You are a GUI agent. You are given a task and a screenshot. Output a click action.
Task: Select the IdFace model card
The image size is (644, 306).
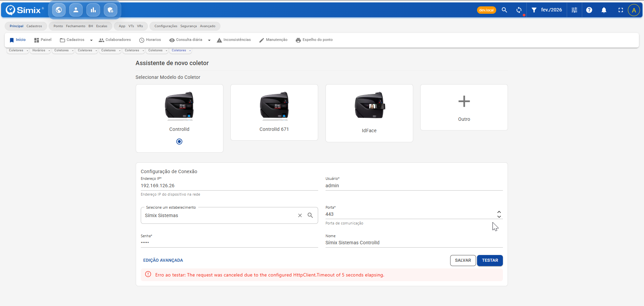(x=369, y=113)
